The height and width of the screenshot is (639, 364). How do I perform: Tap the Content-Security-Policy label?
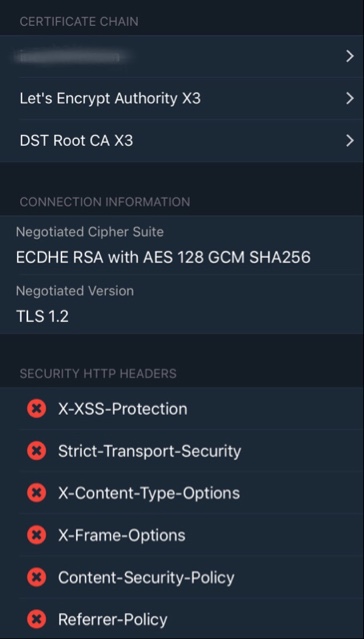click(146, 577)
